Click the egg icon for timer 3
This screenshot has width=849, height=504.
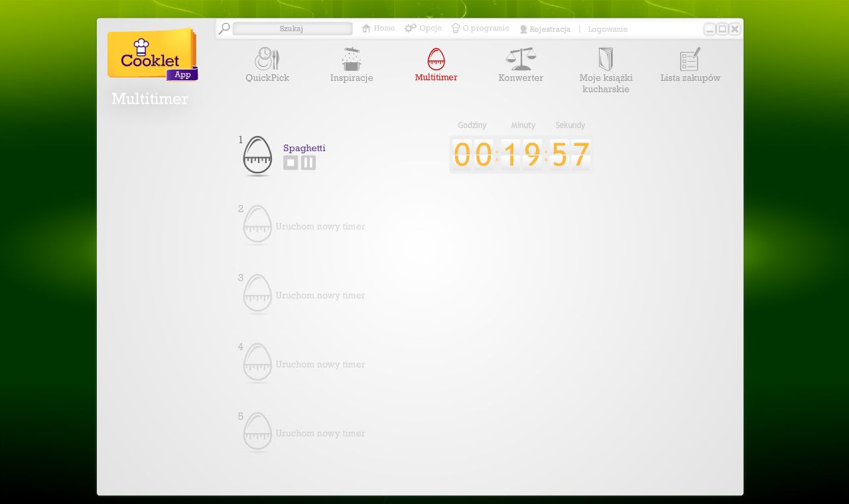pos(257,294)
